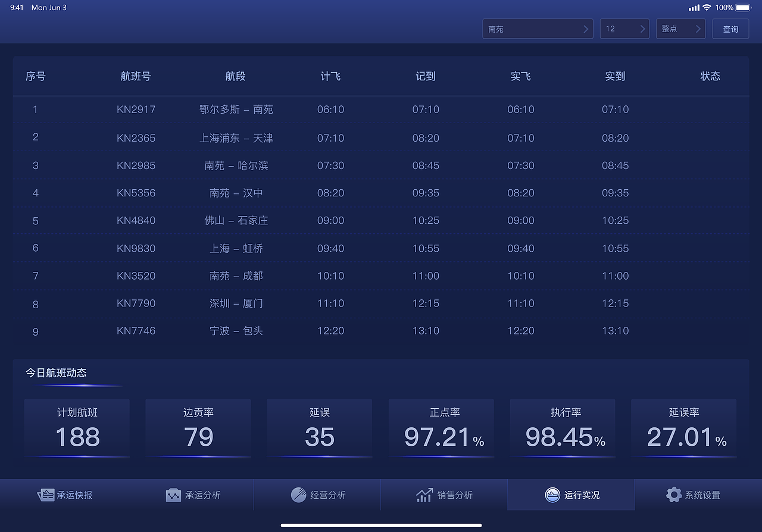Click the 今日航班动态 heading

[x=56, y=373]
